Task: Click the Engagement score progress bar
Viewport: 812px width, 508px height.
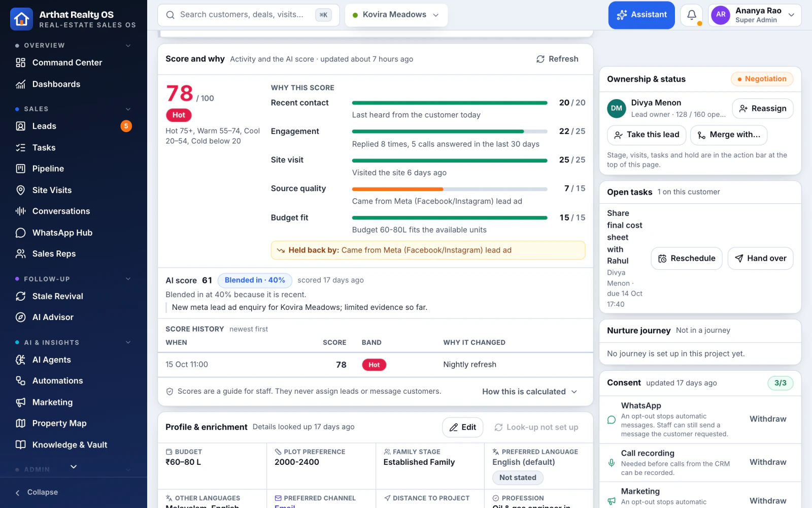Action: (450, 132)
